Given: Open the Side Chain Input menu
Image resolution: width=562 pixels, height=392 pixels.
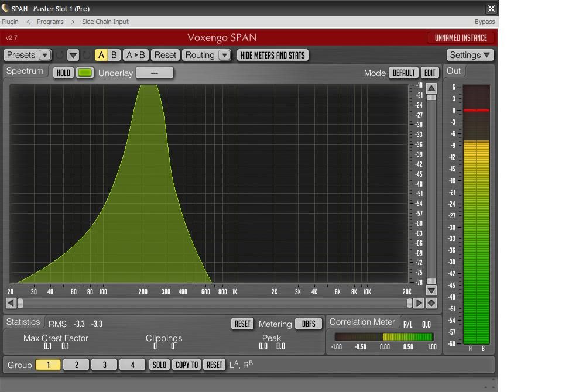Looking at the screenshot, I should [x=105, y=22].
